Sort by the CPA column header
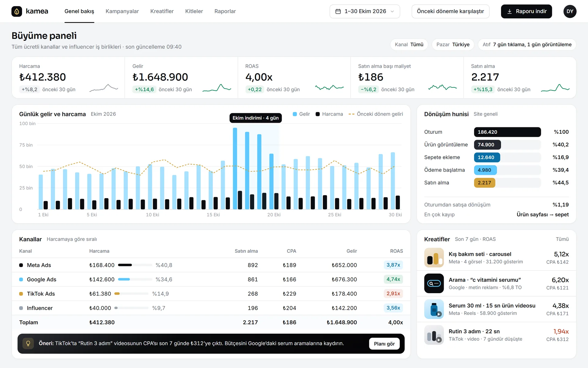This screenshot has height=368, width=588. pyautogui.click(x=291, y=251)
